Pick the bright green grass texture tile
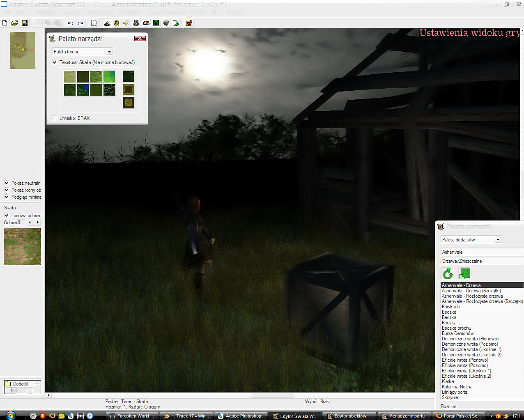This screenshot has height=420, width=524. pos(109,77)
